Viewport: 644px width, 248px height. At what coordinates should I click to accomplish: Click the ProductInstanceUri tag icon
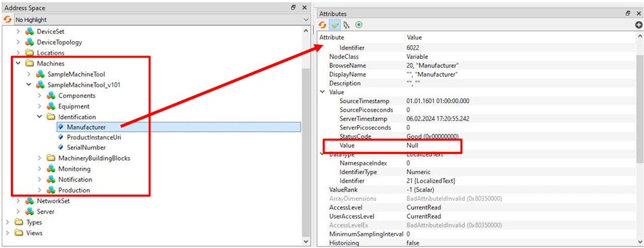[61, 137]
